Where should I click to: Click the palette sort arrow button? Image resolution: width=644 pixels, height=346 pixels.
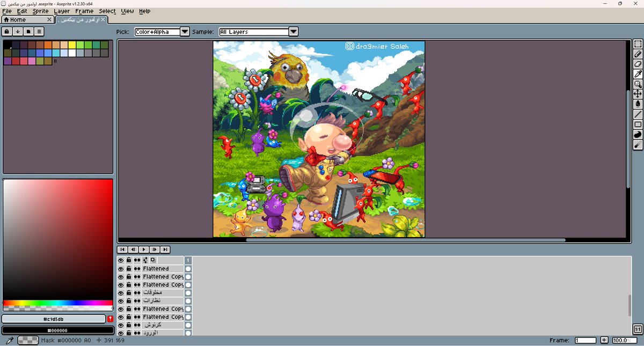pos(18,32)
